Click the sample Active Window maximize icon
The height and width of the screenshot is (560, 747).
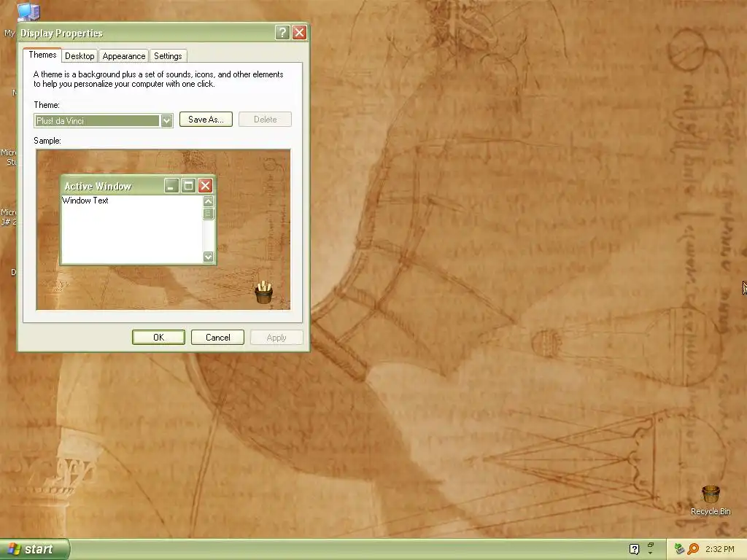point(188,186)
